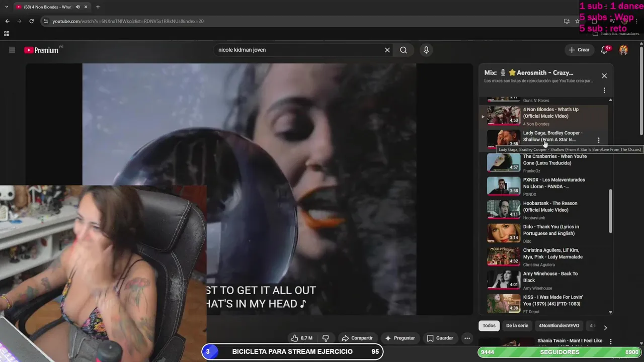Switch to the 4 Non Blondes browser tab
This screenshot has width=644, height=362.
48,7
